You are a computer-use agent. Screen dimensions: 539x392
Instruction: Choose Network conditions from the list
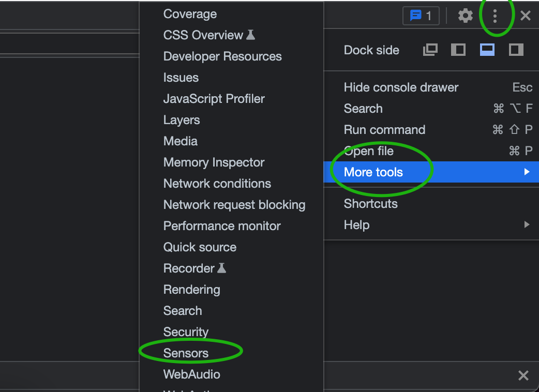click(217, 184)
